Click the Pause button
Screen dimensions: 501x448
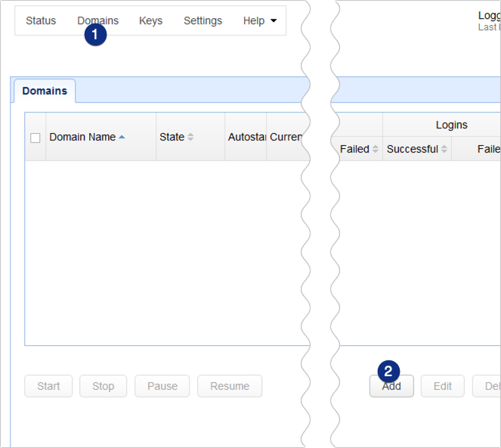point(162,386)
